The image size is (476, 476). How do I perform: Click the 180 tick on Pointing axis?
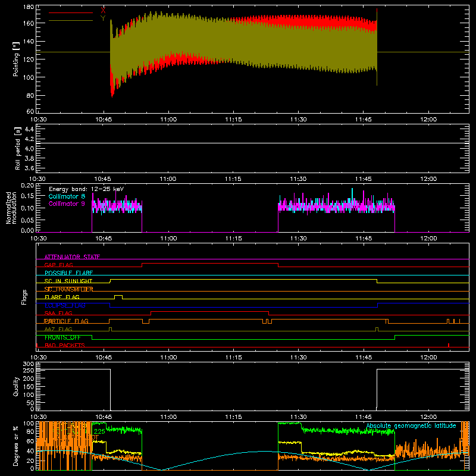tap(29, 7)
